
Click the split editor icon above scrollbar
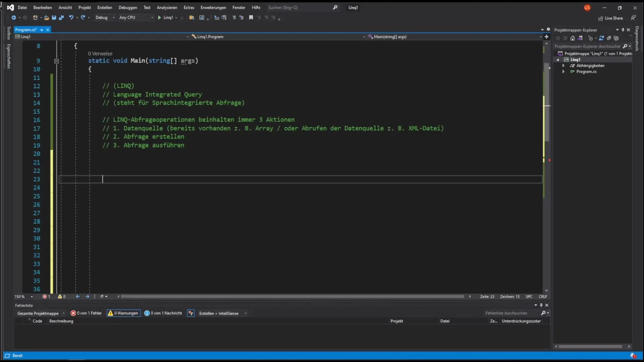pyautogui.click(x=546, y=37)
